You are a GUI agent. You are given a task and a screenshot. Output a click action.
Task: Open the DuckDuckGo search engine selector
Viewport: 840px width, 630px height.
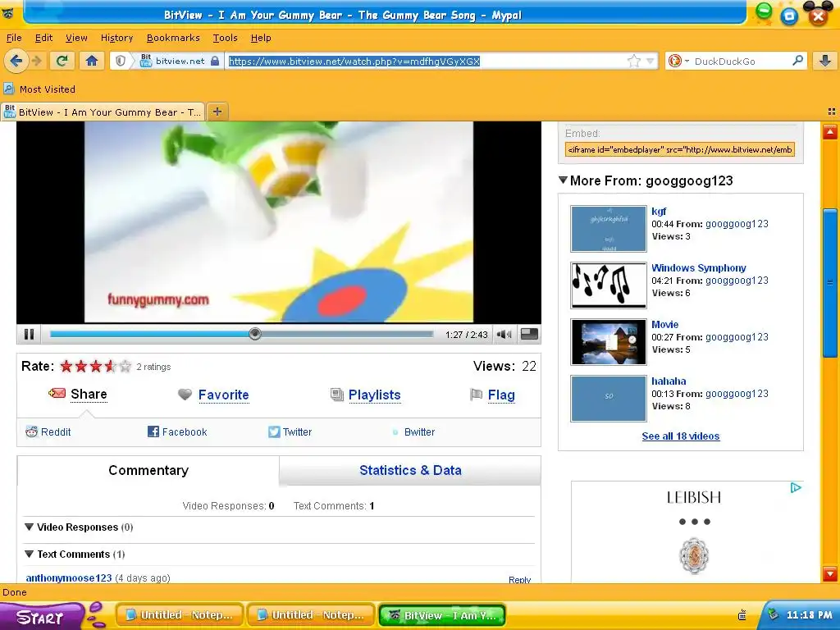[x=678, y=61]
